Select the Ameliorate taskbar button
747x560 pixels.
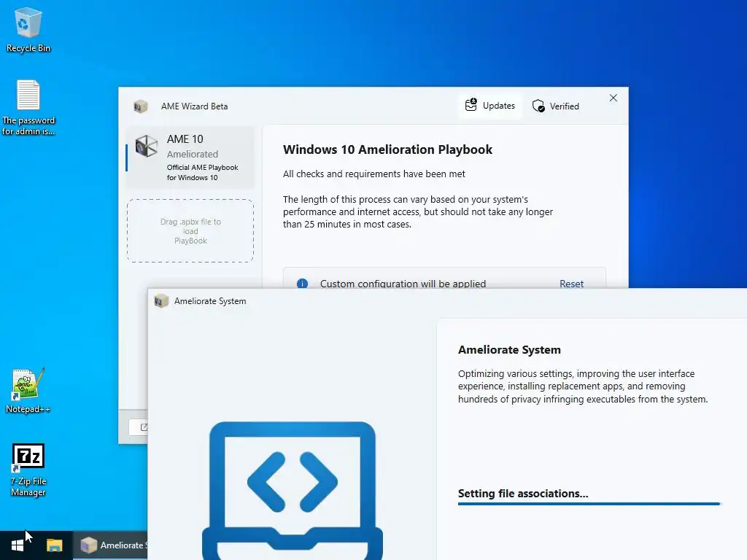(111, 545)
